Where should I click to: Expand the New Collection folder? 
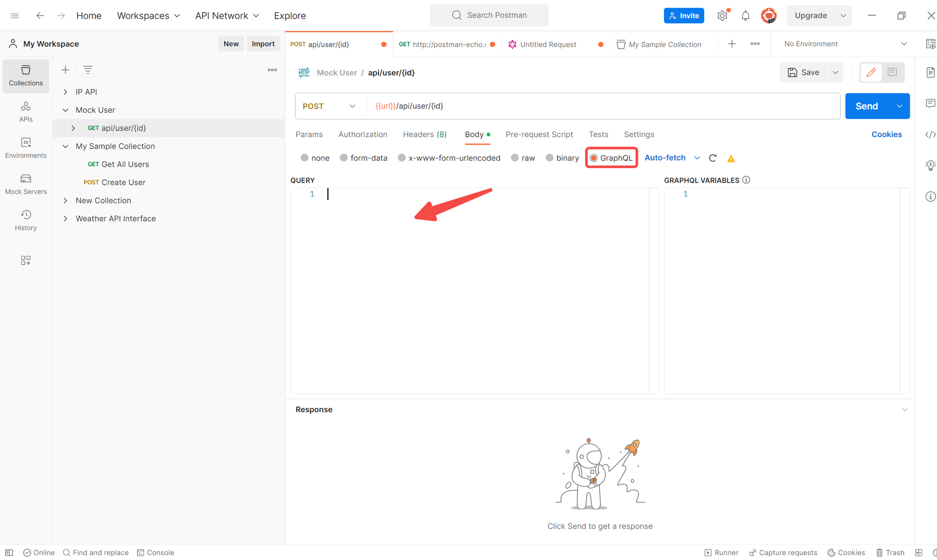pos(66,201)
